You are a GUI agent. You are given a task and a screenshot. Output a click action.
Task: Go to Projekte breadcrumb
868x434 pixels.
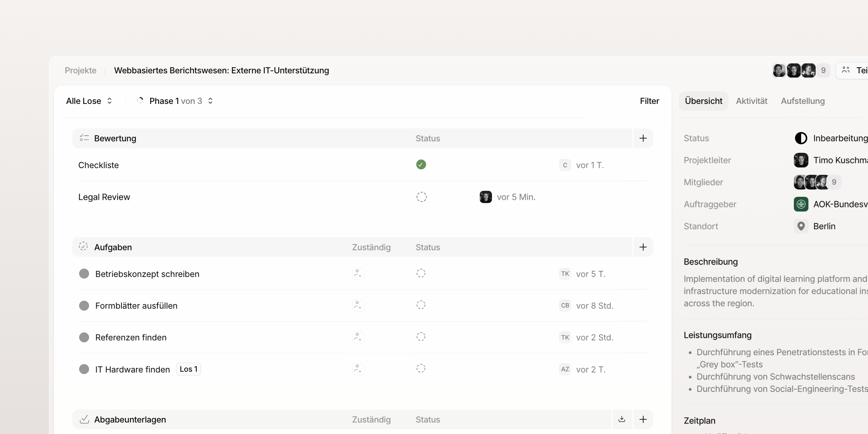(x=81, y=70)
